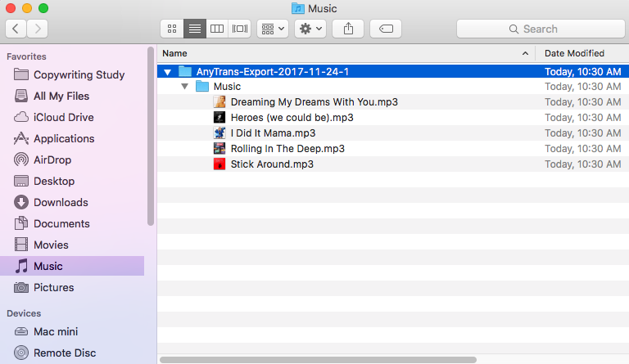Select Rolling In The Deep.mp3

click(x=287, y=149)
